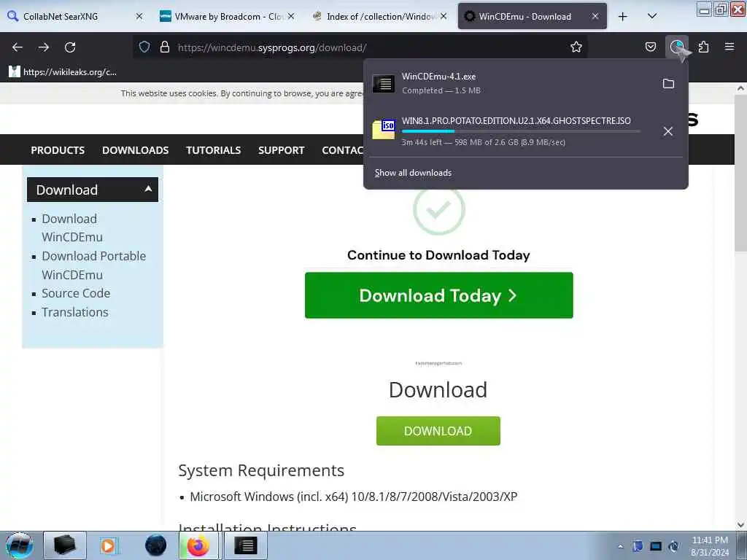Close the CollabNet SearXNG tab

[x=139, y=16]
